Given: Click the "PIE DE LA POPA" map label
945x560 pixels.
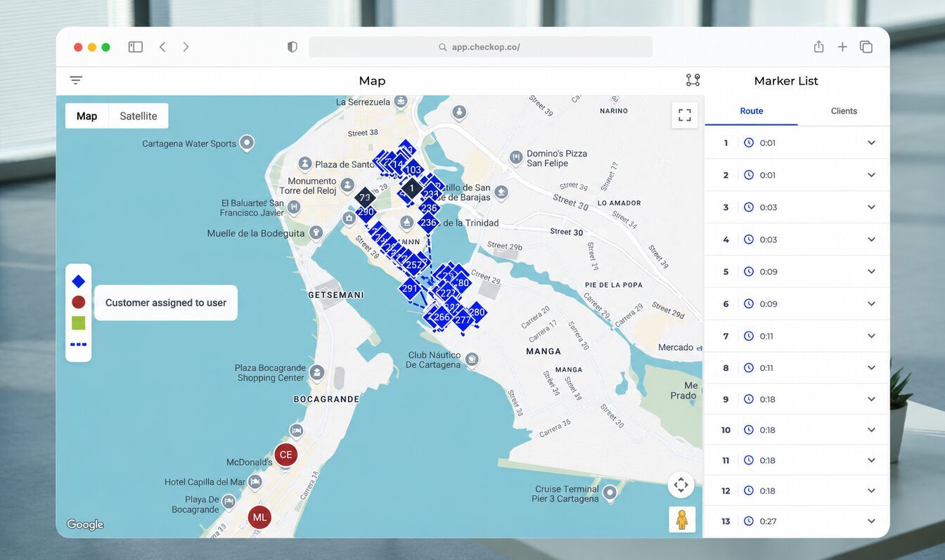Looking at the screenshot, I should pyautogui.click(x=614, y=285).
